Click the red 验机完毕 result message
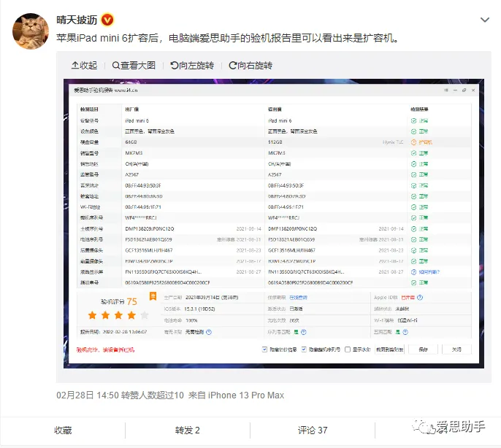 105,349
